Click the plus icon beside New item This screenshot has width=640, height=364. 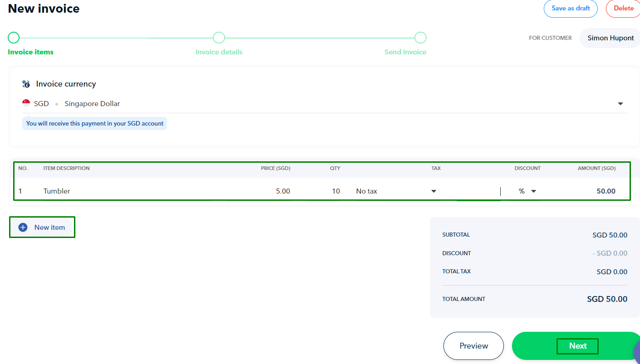click(23, 228)
